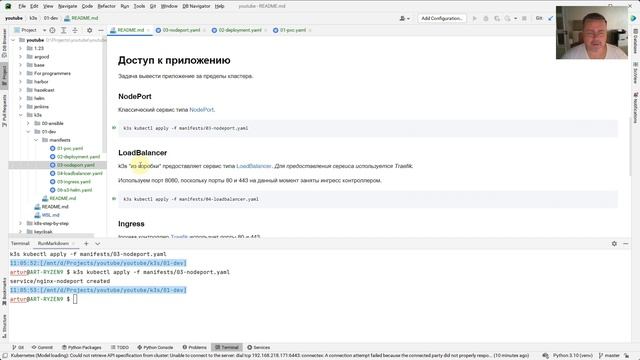Open the Database side panel

(636, 41)
